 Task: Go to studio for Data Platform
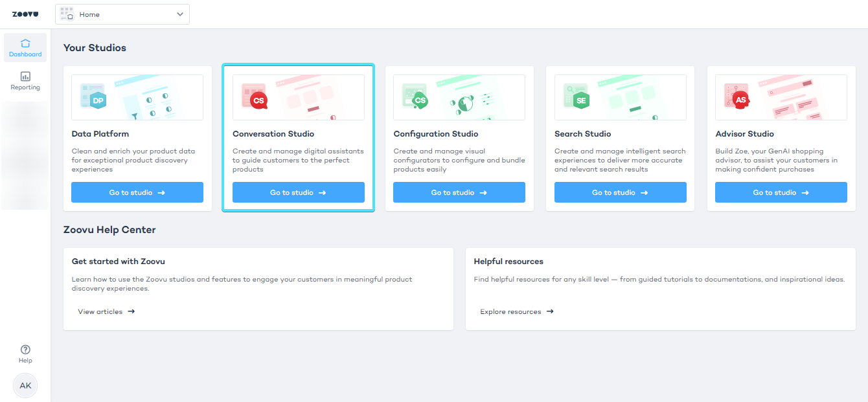click(137, 192)
